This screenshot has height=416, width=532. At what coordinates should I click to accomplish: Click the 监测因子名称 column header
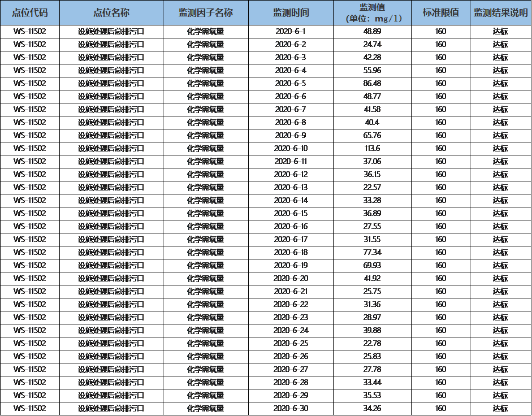tap(206, 13)
